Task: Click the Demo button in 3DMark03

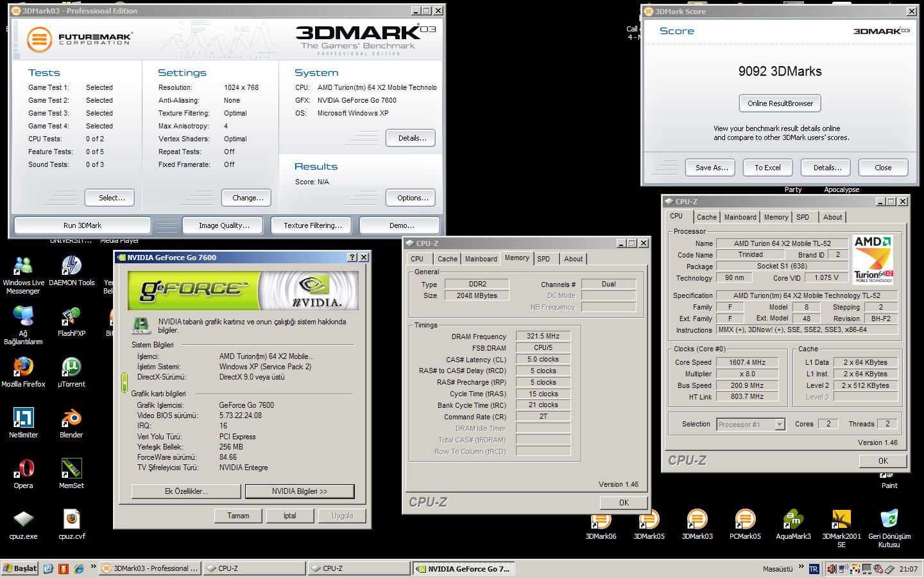Action: pos(401,225)
